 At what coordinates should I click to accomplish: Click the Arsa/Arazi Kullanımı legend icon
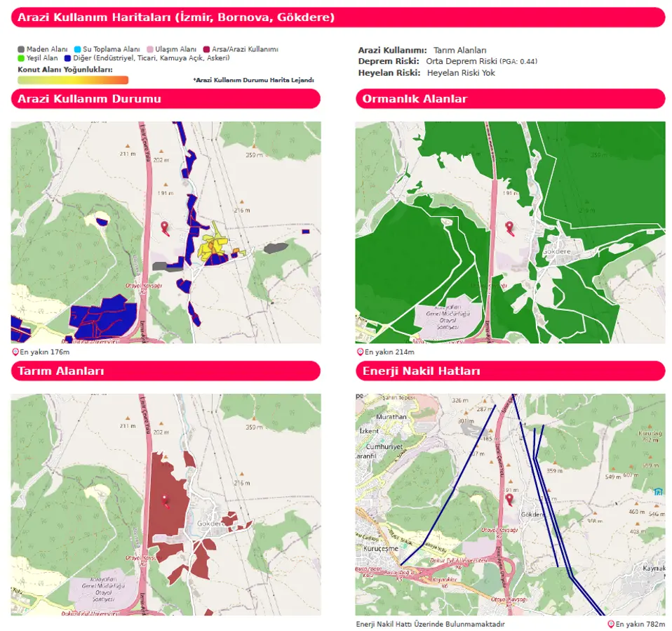point(207,49)
